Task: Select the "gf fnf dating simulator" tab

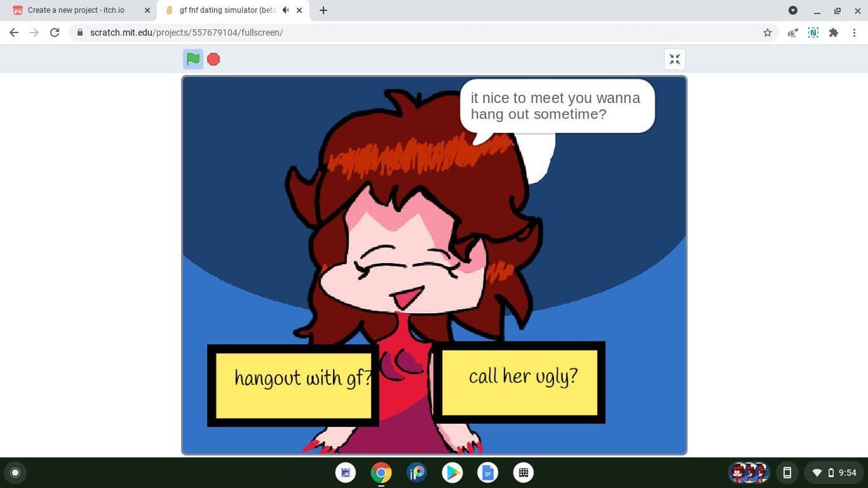Action: tap(234, 10)
